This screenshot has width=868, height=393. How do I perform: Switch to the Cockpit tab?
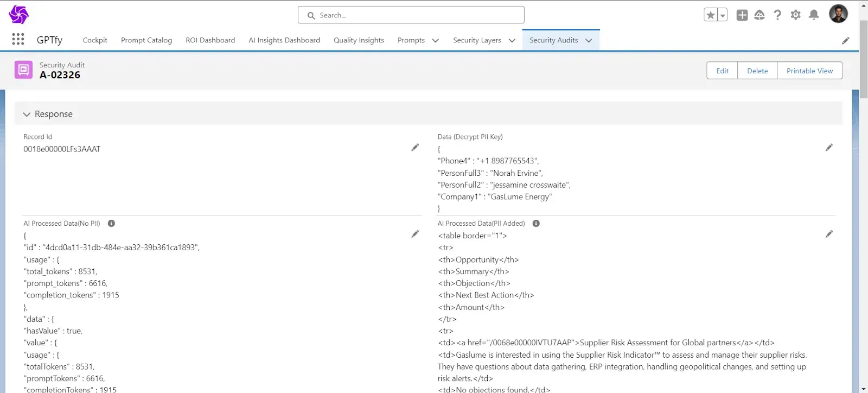pos(95,40)
